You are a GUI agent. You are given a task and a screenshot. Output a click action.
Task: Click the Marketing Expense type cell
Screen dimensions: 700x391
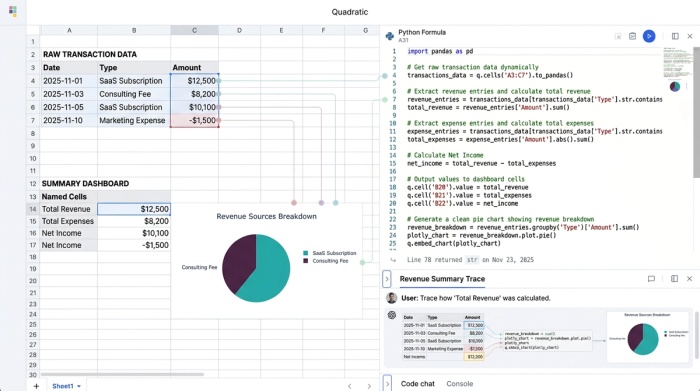pyautogui.click(x=134, y=121)
